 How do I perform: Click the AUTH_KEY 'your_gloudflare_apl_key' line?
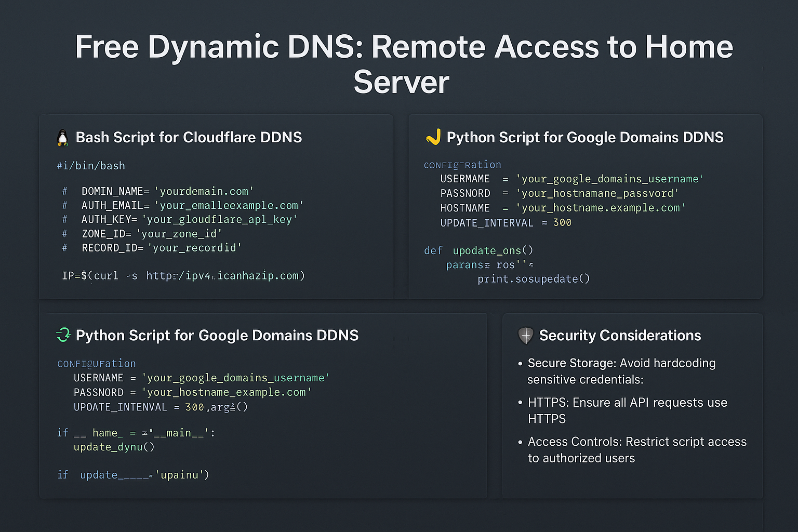180,219
